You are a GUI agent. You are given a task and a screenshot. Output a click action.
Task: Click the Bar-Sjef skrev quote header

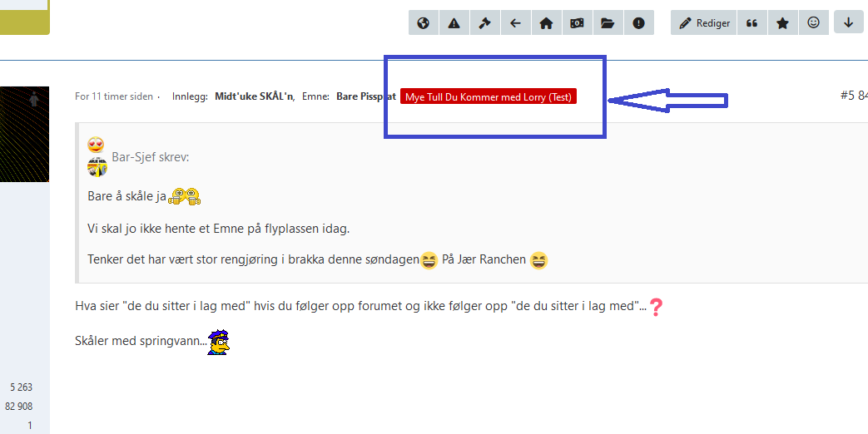(150, 157)
